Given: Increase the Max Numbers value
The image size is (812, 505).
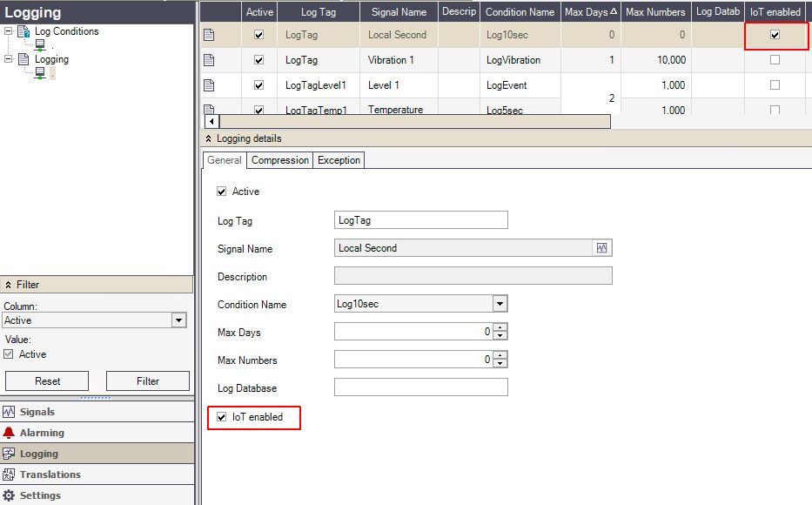Looking at the screenshot, I should tap(500, 355).
